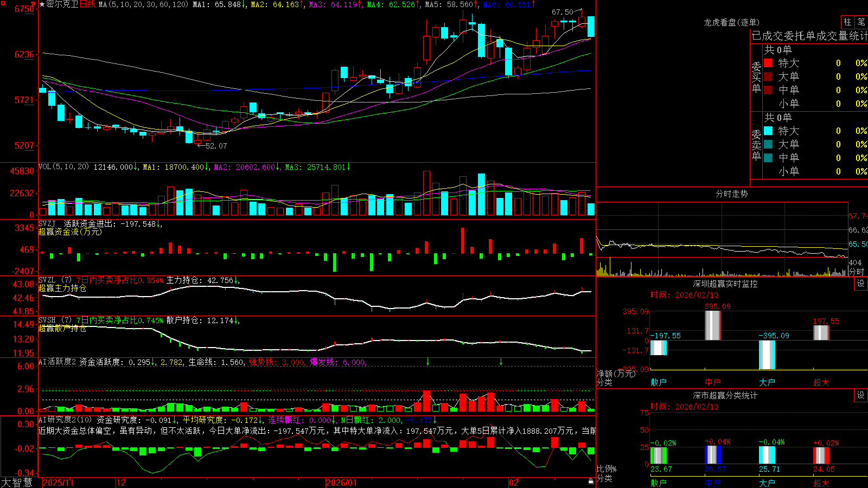Click the 67.50 high price label
The width and height of the screenshot is (868, 488).
(x=562, y=12)
